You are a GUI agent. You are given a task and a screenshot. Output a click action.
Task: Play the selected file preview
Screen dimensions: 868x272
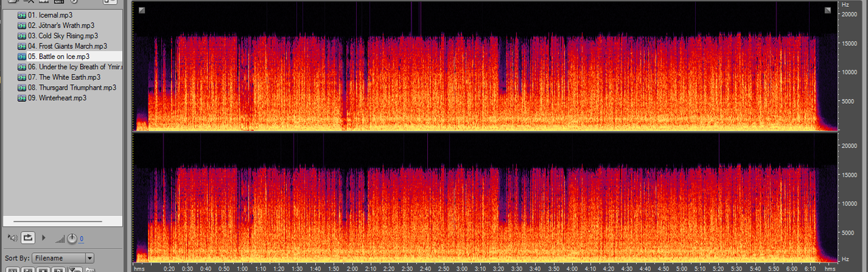click(x=44, y=238)
